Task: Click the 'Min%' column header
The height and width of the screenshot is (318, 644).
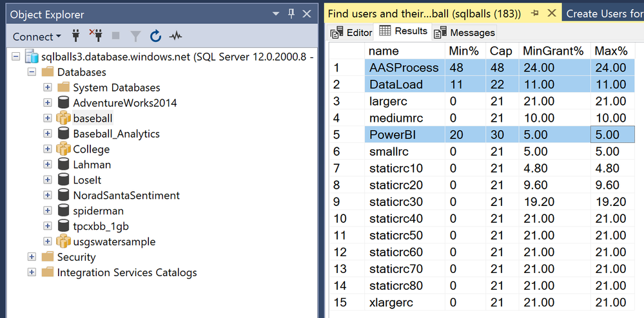Action: click(465, 50)
